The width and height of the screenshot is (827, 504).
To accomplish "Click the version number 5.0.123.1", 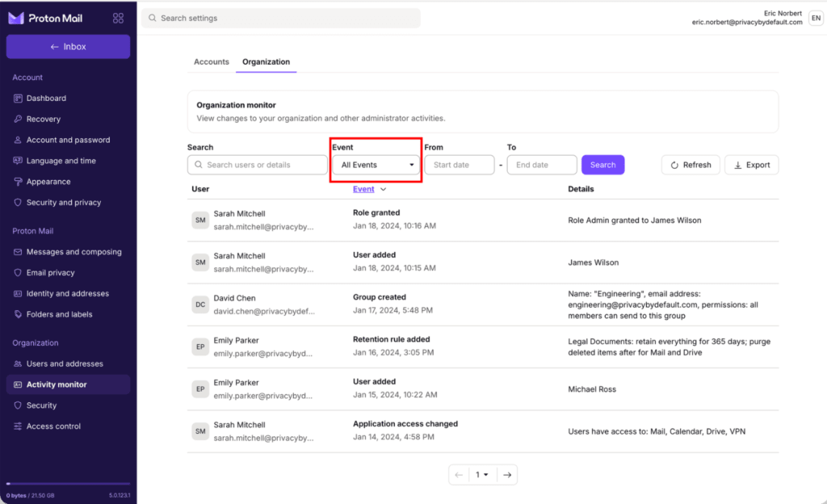I will point(120,496).
